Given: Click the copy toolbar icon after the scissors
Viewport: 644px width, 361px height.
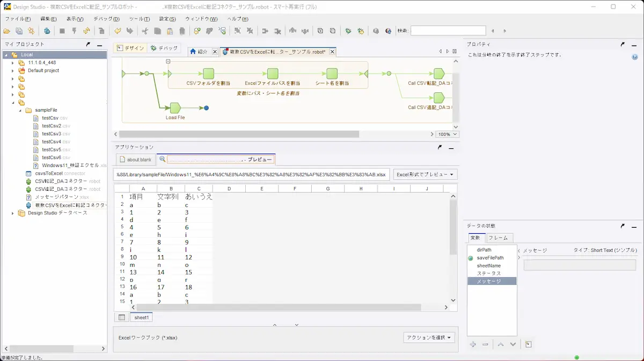Looking at the screenshot, I should (157, 31).
